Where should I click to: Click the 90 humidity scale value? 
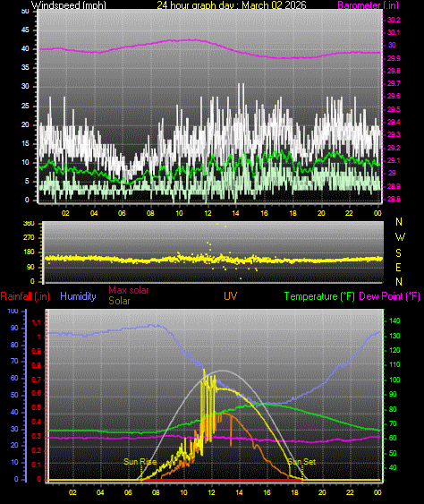click(x=14, y=328)
